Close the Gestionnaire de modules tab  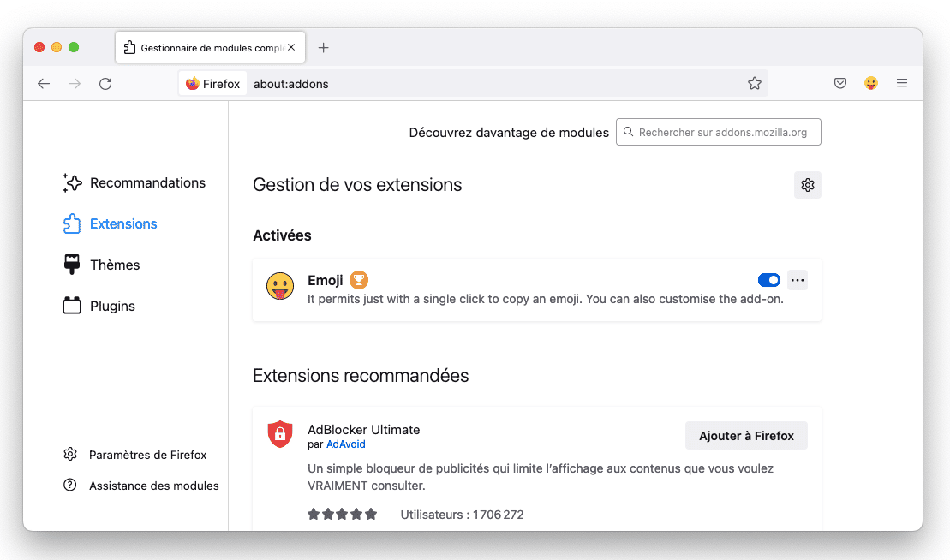pos(291,48)
